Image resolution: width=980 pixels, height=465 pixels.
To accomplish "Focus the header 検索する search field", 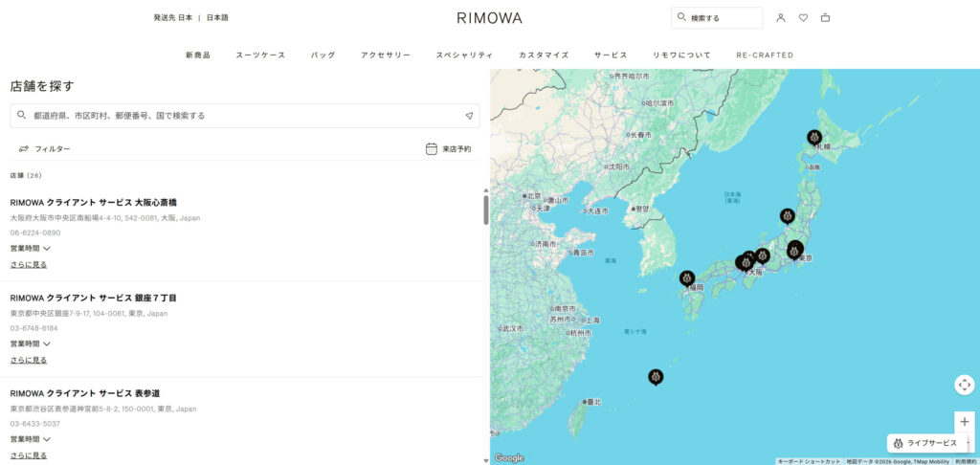I will click(x=717, y=18).
